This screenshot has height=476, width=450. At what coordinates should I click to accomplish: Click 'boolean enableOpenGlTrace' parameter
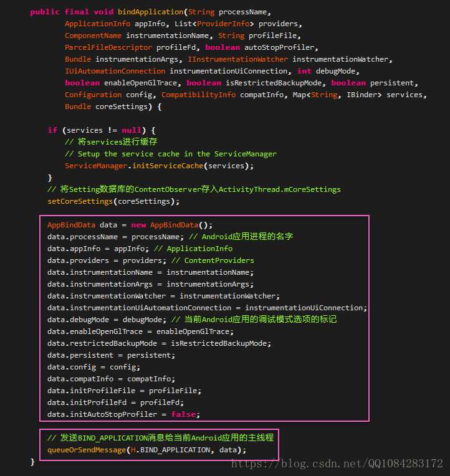(121, 83)
